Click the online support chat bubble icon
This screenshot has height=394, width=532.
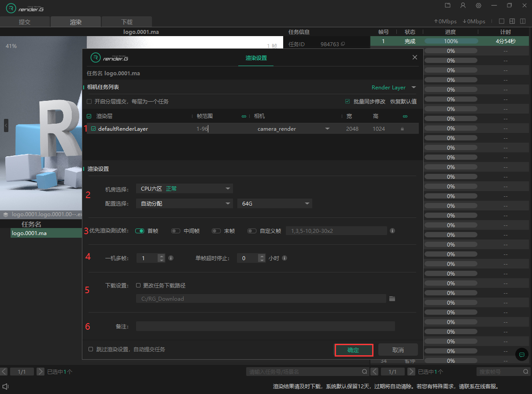[x=522, y=354]
